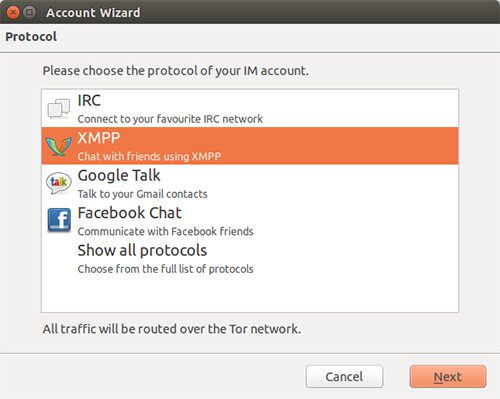Screen dimensions: 500x399
Task: Close the Account Wizard window
Action: [13, 12]
